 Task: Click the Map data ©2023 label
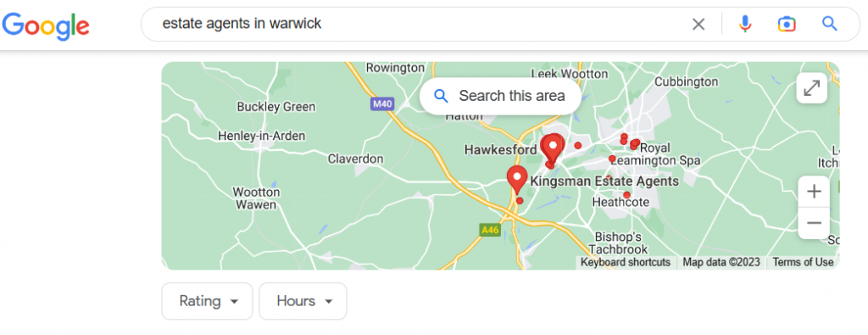tap(721, 262)
